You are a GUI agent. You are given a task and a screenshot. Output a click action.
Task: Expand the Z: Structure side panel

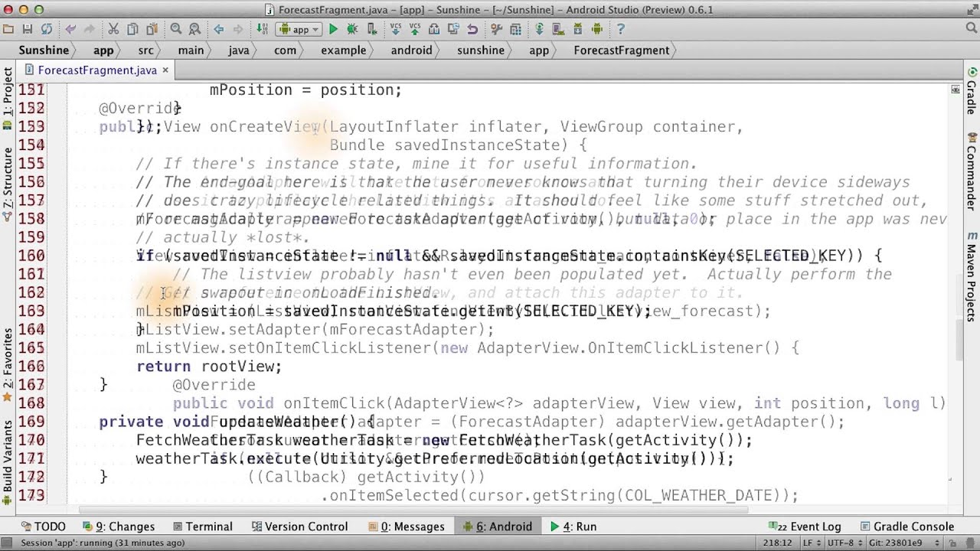8,184
